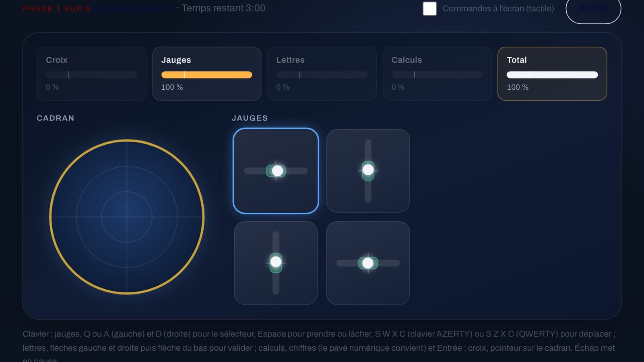Select the top-right vertical gauge
Screen dimensions: 644x362
(368, 171)
